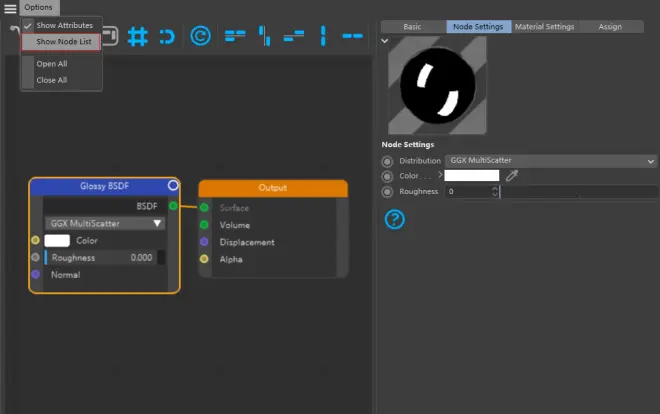The height and width of the screenshot is (414, 660).
Task: Toggle Distribution parameter radio circle
Action: 387,161
